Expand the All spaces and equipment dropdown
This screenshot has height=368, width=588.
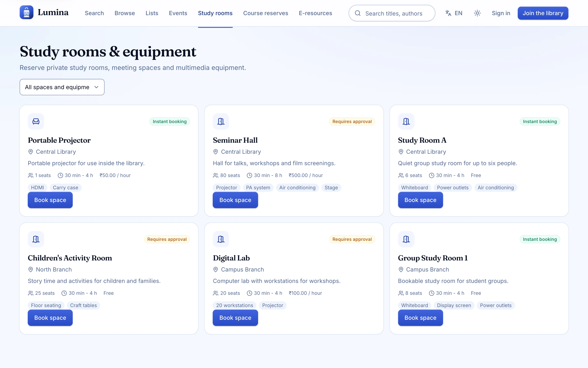tap(62, 87)
